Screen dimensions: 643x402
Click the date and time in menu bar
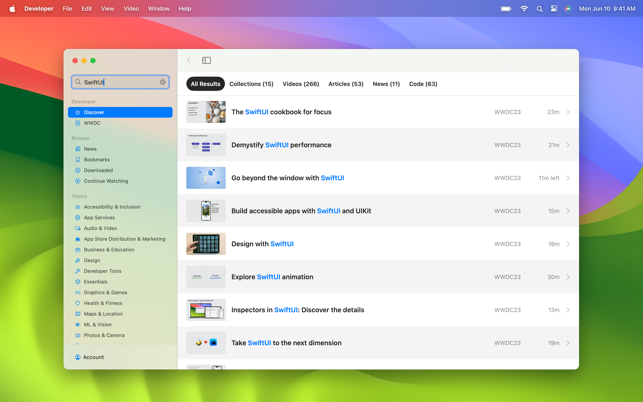(x=607, y=9)
